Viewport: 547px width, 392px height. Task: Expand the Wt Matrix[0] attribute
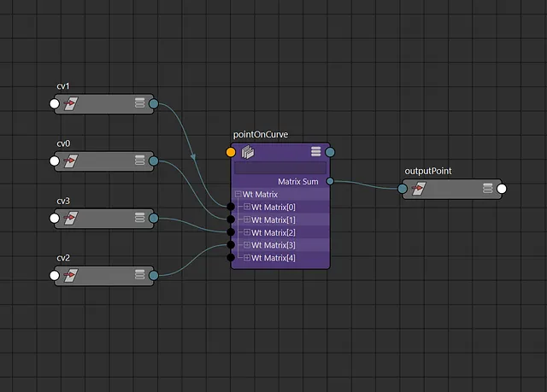[x=246, y=207]
